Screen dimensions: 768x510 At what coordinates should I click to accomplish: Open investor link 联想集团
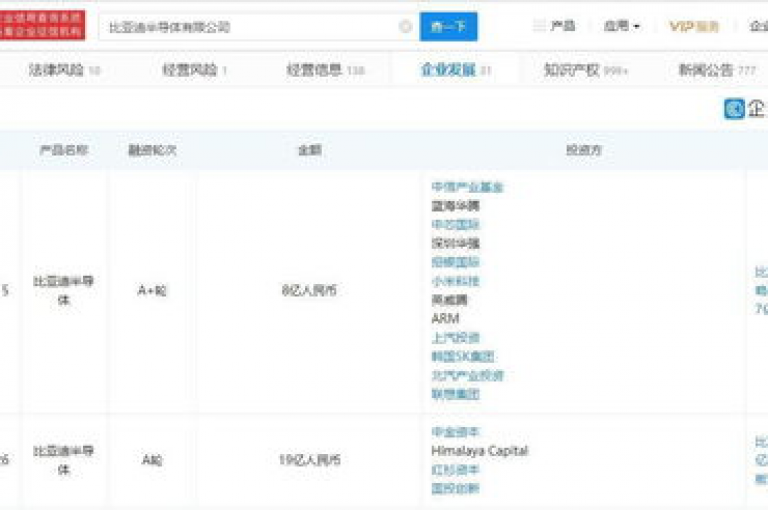[x=456, y=394]
